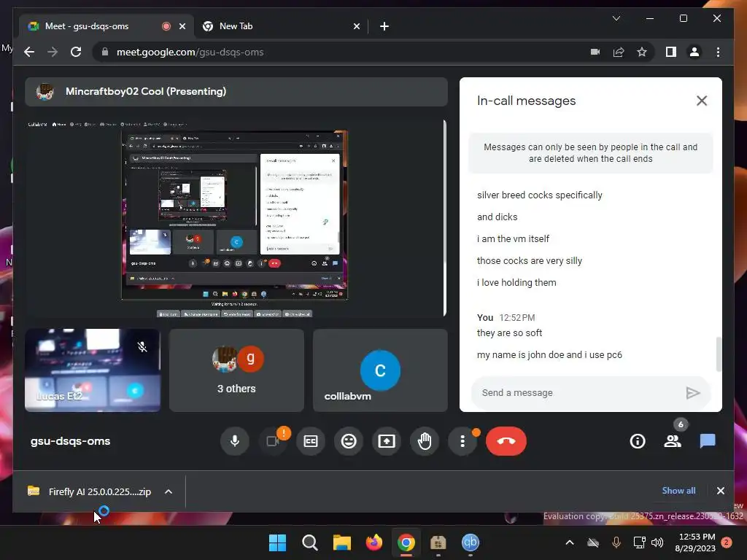Viewport: 747px width, 560px height.
Task: Click Chrome icon in taskbar
Action: coord(406,542)
